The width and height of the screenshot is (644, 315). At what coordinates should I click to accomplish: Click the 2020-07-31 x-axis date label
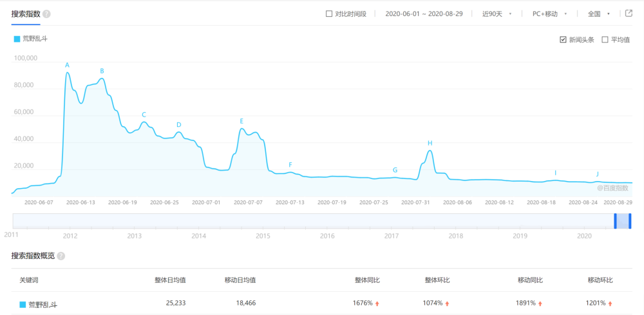click(x=415, y=202)
